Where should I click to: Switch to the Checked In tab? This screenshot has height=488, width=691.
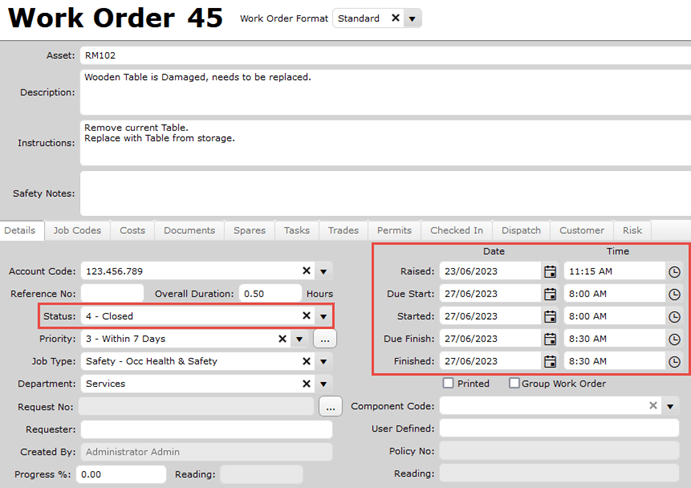tap(457, 231)
